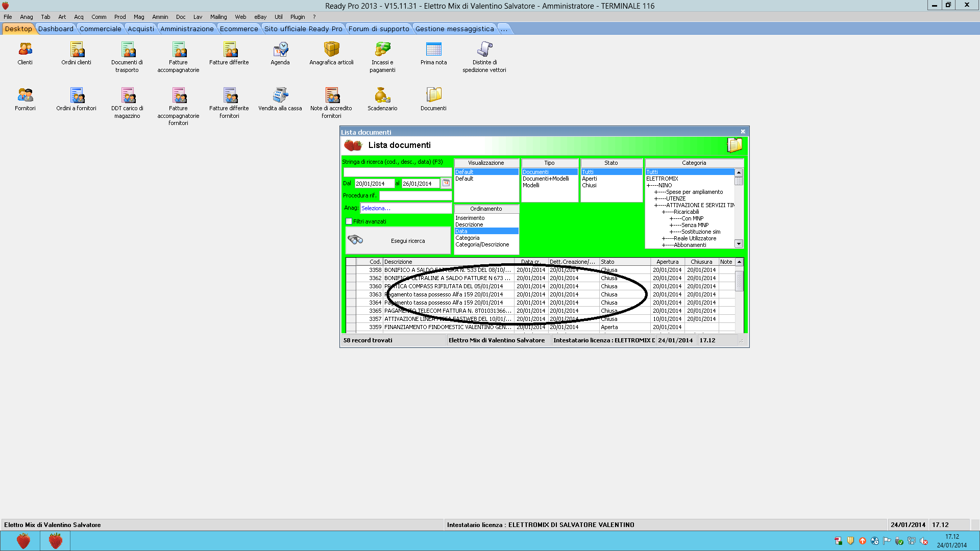Viewport: 980px width, 551px height.
Task: Open the Agenda icon
Action: point(280,54)
